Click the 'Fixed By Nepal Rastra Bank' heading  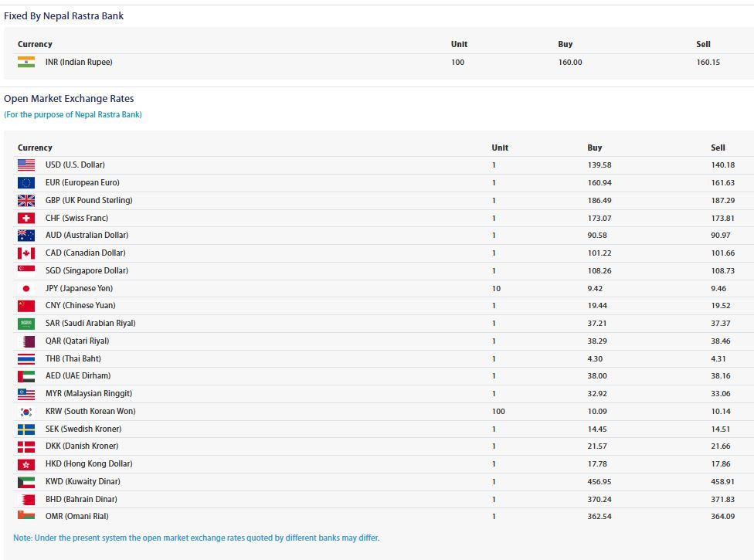click(63, 16)
